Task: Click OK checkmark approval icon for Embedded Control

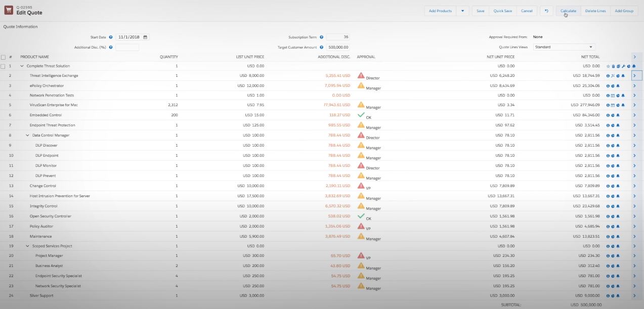Action: (x=361, y=115)
